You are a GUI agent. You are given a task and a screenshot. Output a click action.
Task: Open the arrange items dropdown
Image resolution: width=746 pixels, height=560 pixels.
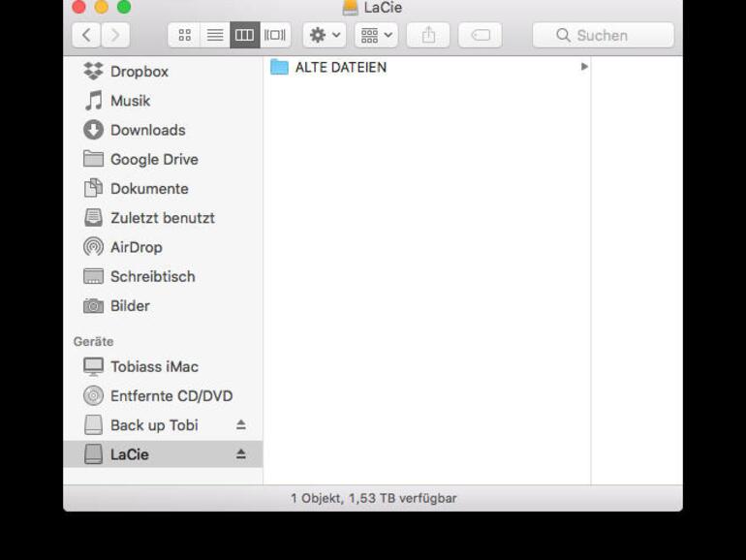coord(376,35)
